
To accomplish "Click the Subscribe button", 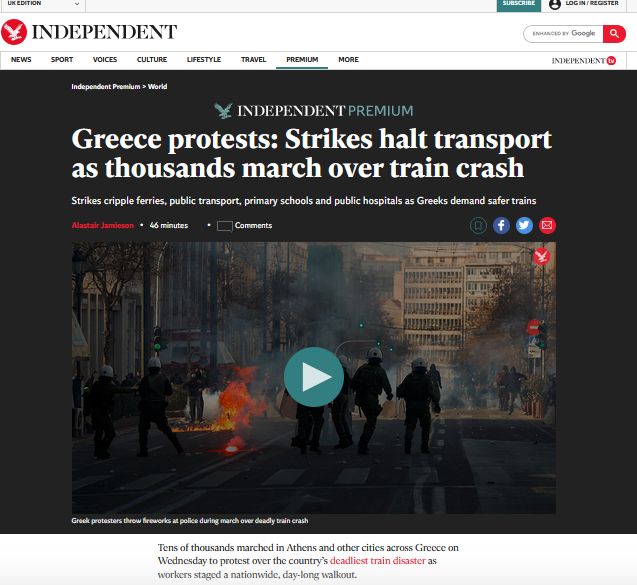I will point(519,4).
